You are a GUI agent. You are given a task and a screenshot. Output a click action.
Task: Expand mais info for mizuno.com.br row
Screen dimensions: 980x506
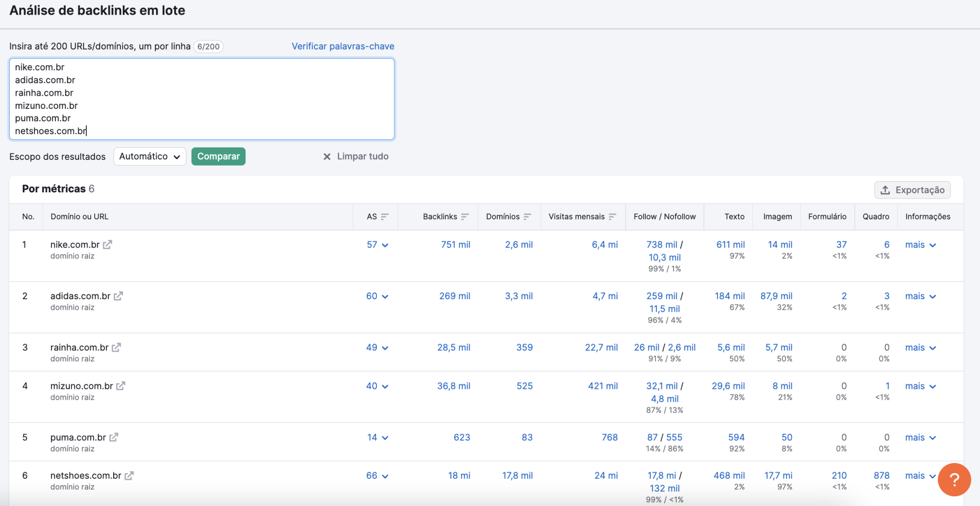click(920, 386)
